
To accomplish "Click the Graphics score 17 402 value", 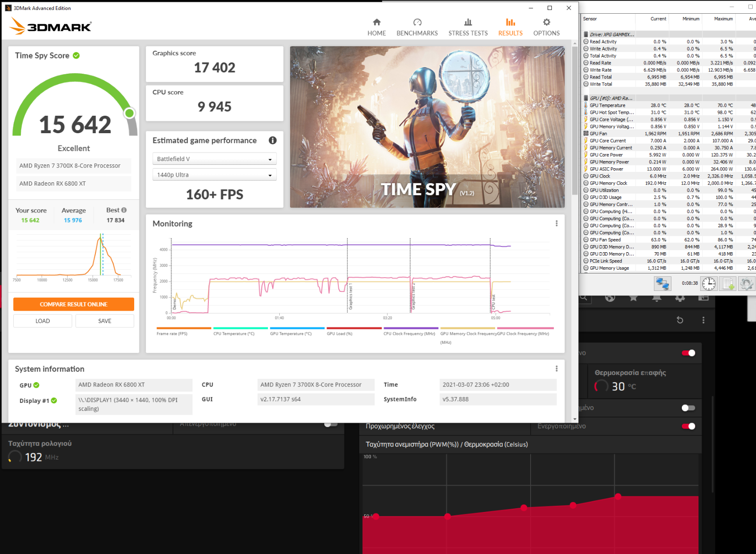I will (x=215, y=68).
